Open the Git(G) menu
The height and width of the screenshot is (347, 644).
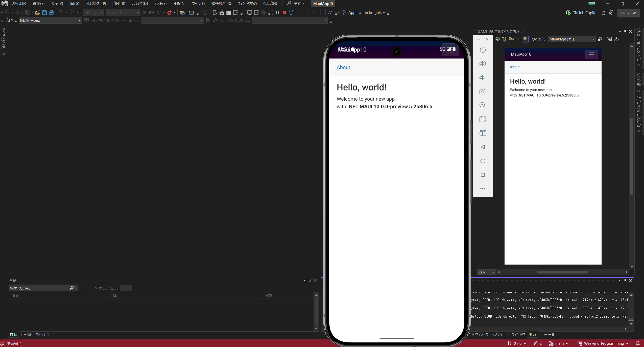pos(74,4)
